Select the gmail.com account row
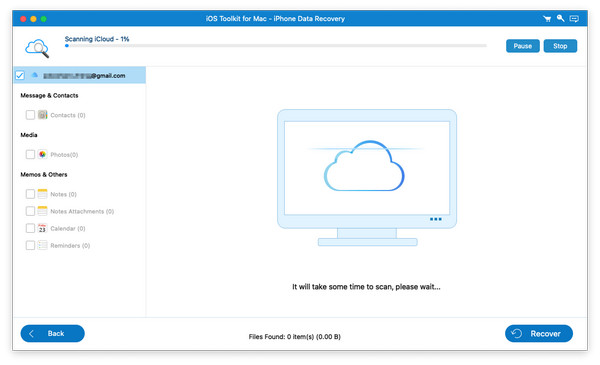The image size is (600, 365). (x=80, y=75)
